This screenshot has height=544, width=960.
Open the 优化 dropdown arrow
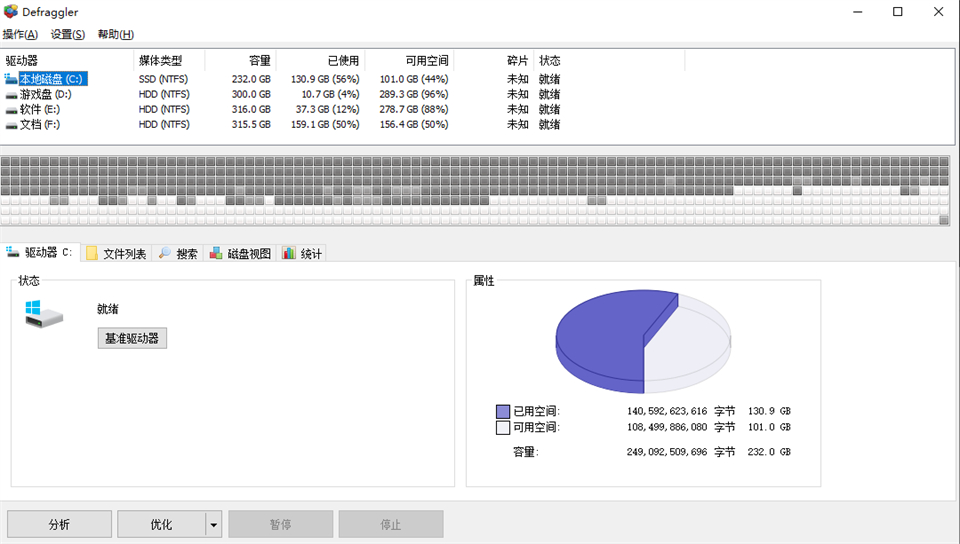(213, 524)
